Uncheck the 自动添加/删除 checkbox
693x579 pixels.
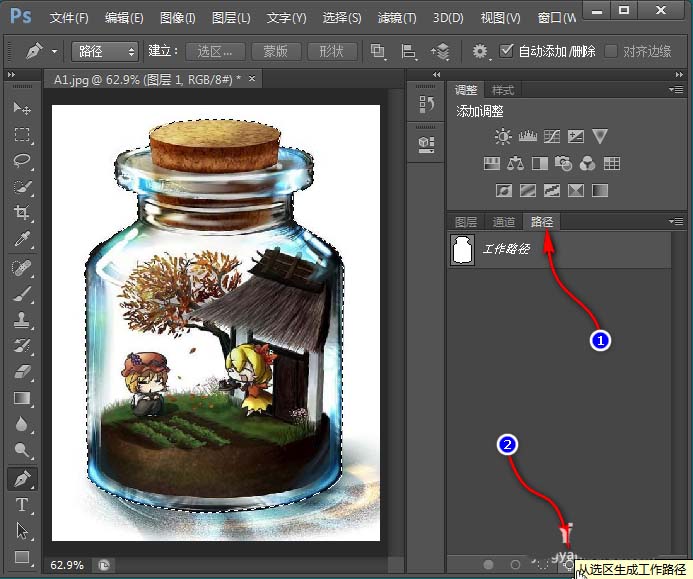tap(506, 51)
